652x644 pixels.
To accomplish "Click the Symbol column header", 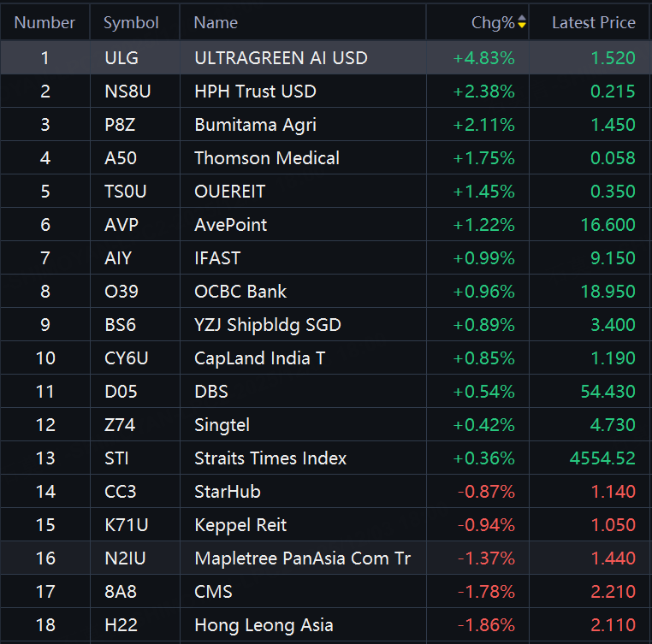I will click(131, 23).
